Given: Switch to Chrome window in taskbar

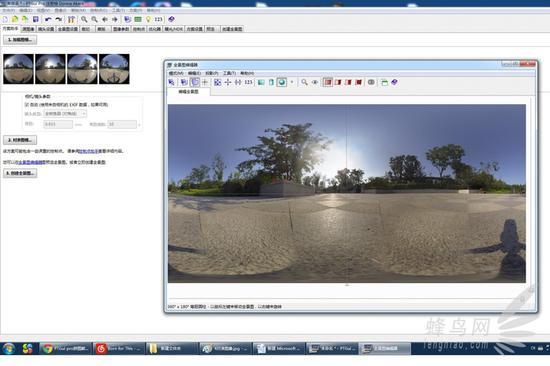Looking at the screenshot, I should point(66,348).
